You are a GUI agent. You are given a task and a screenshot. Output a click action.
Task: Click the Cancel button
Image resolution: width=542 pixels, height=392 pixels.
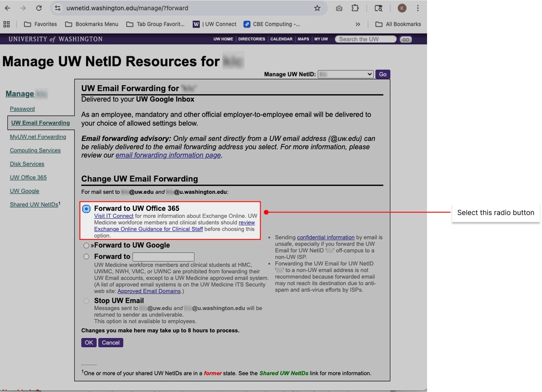tap(111, 343)
